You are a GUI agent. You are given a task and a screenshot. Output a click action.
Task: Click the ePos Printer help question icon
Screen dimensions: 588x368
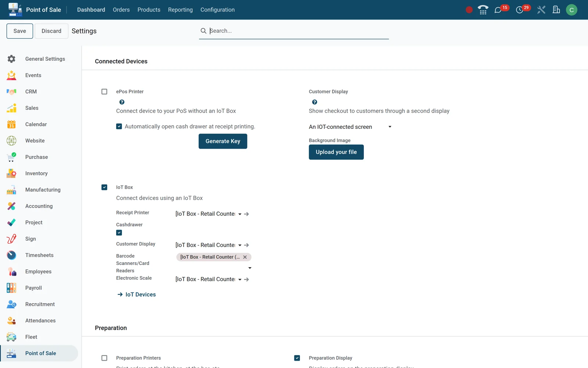[122, 102]
